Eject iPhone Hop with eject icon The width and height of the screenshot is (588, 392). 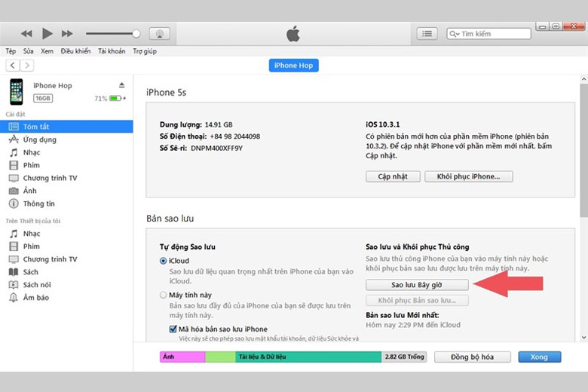[121, 85]
